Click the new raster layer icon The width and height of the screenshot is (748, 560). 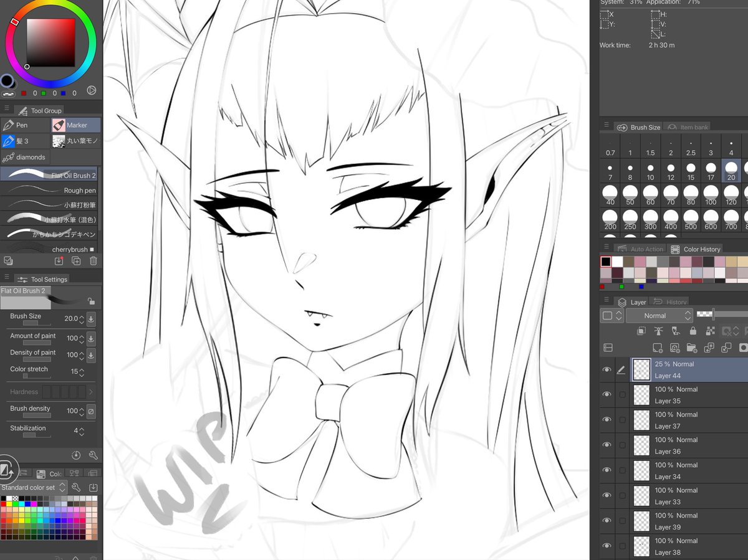658,348
